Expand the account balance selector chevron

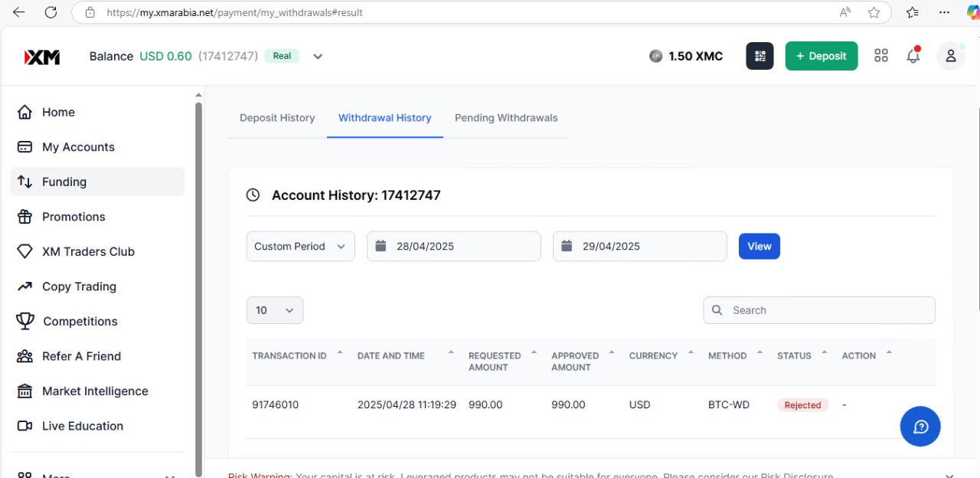pos(318,56)
